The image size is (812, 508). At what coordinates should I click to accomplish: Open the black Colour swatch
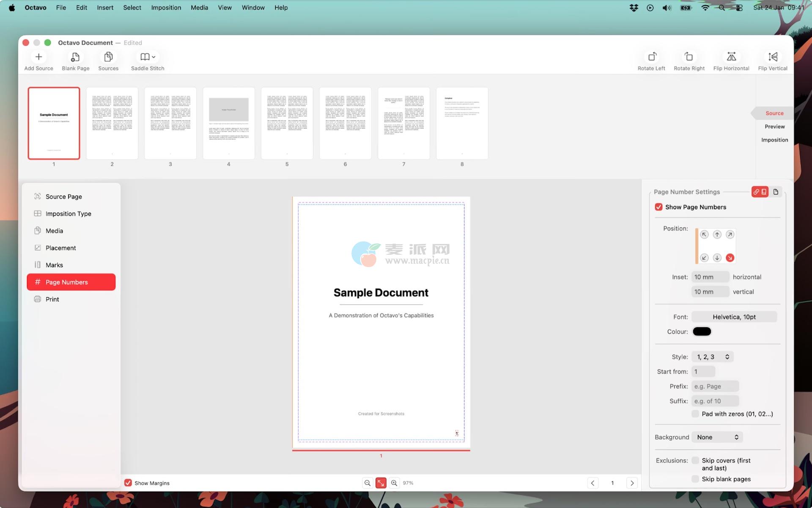(702, 332)
